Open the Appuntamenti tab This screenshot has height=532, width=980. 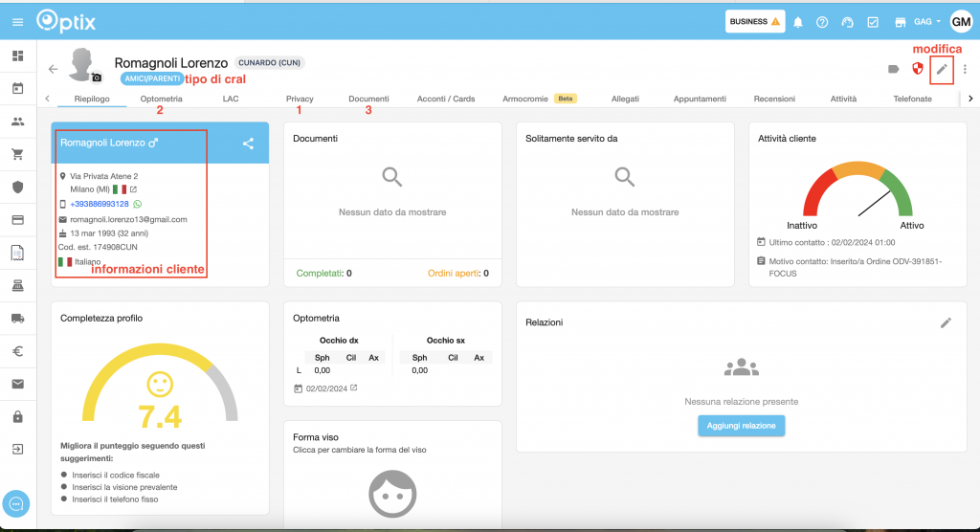(700, 99)
